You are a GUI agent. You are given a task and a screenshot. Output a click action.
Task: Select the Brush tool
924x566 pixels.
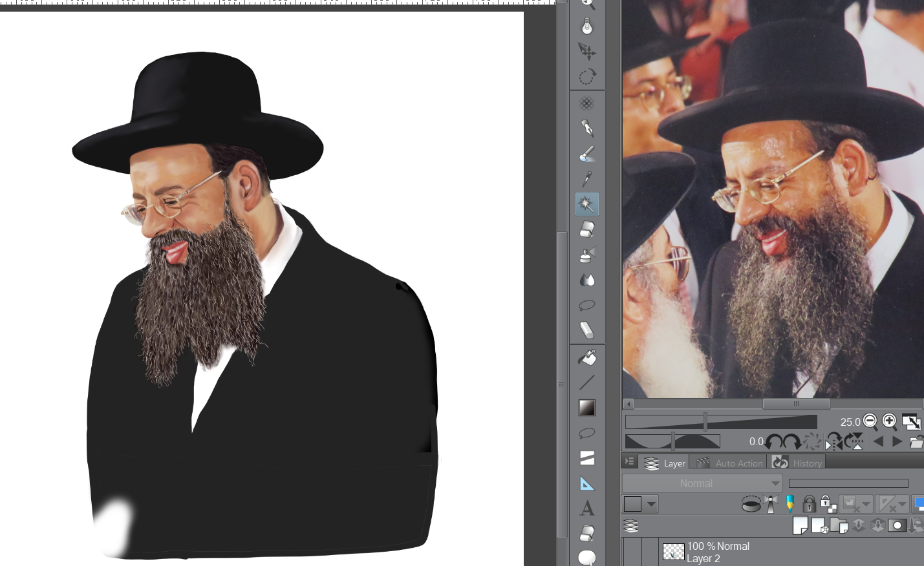tap(587, 154)
